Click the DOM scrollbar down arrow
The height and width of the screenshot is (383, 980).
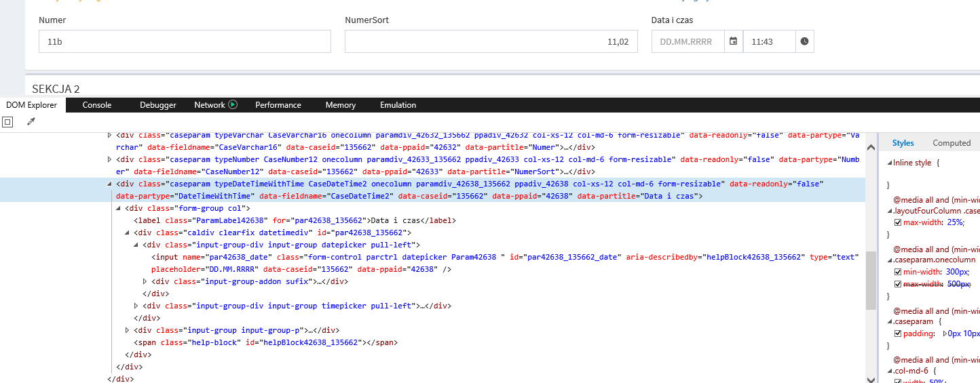[x=871, y=378]
